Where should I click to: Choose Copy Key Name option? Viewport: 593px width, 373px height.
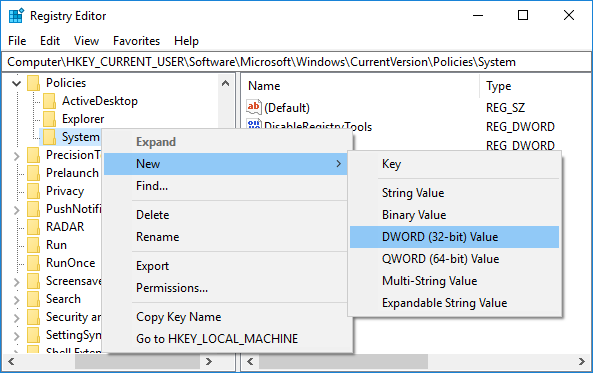(x=179, y=317)
